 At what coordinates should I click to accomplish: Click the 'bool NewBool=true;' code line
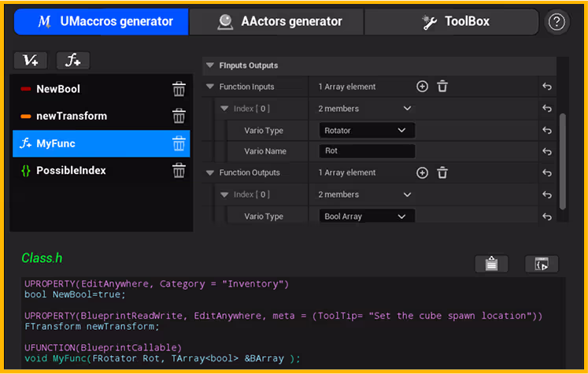tap(75, 294)
